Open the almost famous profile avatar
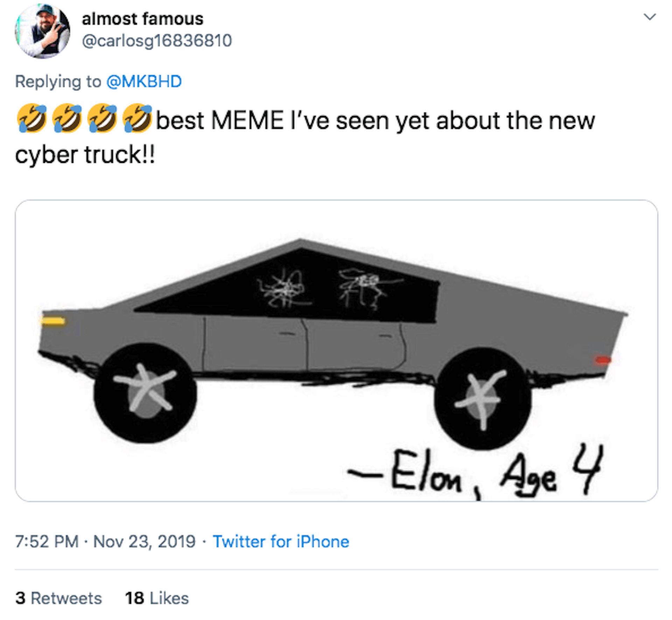 click(42, 31)
